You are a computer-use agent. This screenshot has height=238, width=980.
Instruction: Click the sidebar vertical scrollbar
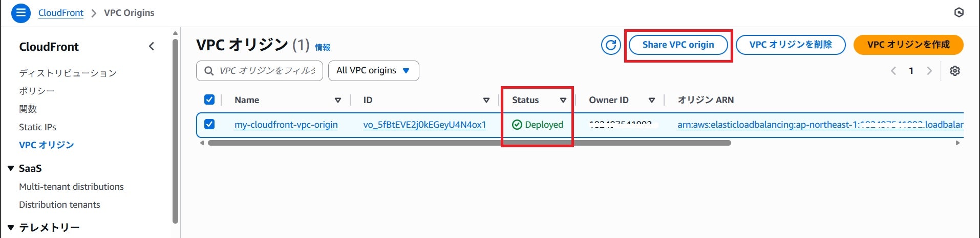(x=176, y=131)
